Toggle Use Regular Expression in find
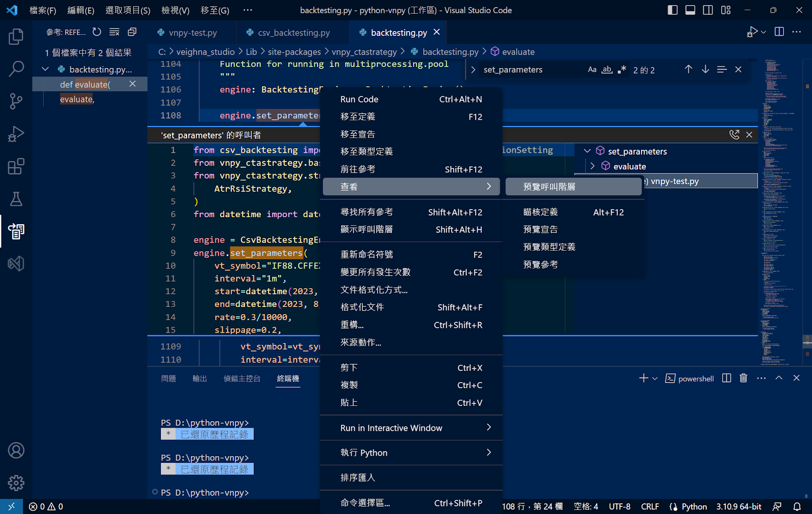The height and width of the screenshot is (514, 812). (622, 70)
